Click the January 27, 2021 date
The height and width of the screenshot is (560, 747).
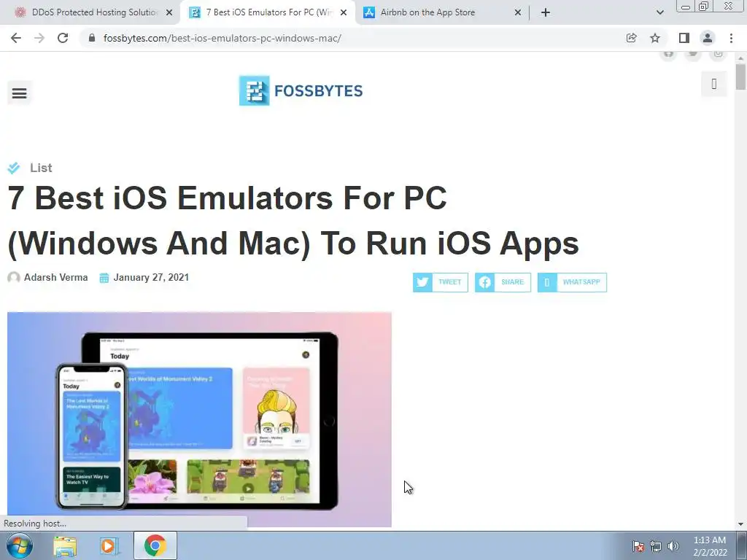151,277
